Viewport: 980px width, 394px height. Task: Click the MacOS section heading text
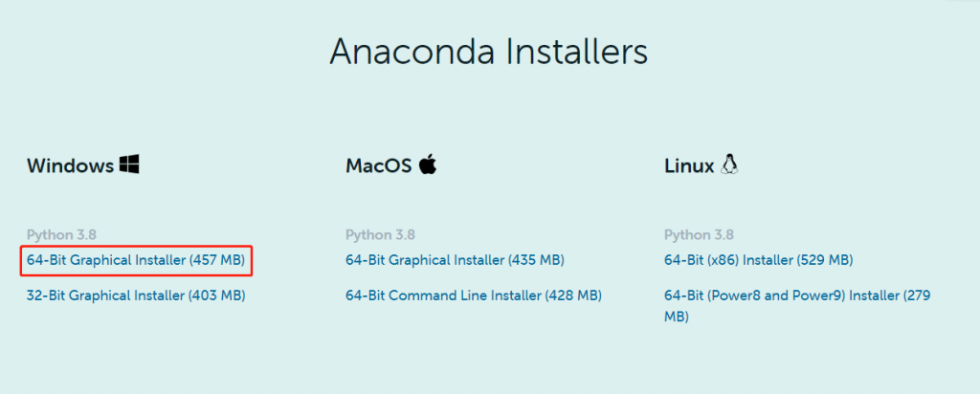[x=379, y=165]
